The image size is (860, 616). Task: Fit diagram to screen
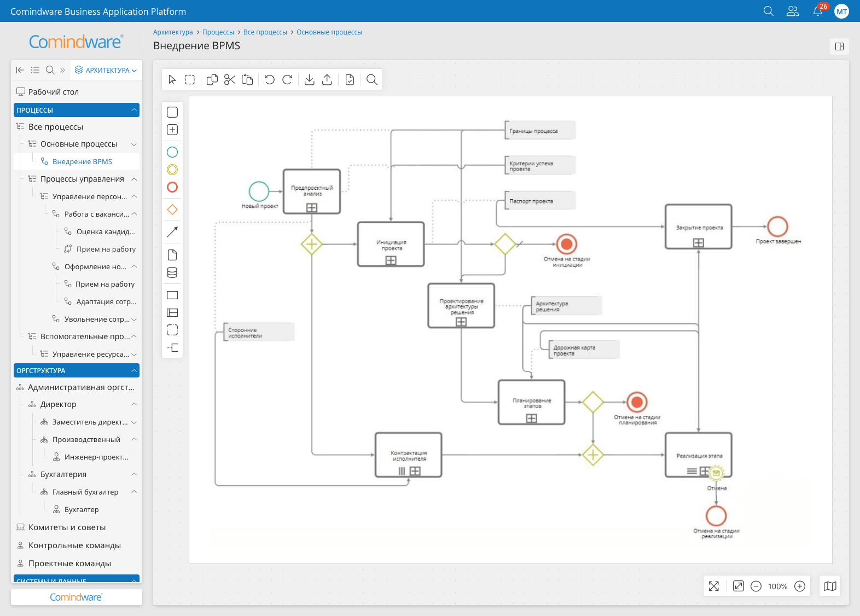[x=714, y=586]
